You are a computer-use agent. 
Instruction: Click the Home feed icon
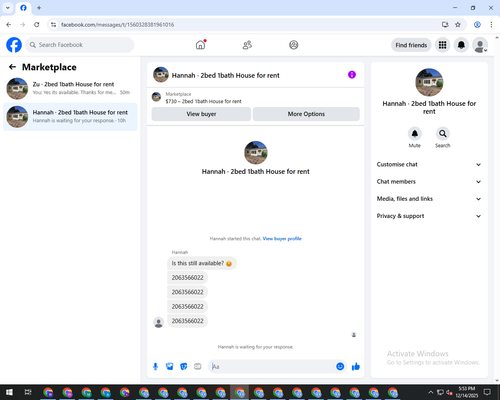200,45
